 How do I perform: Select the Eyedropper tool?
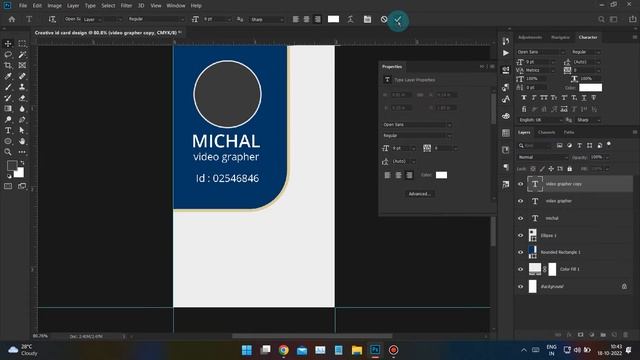(x=8, y=76)
